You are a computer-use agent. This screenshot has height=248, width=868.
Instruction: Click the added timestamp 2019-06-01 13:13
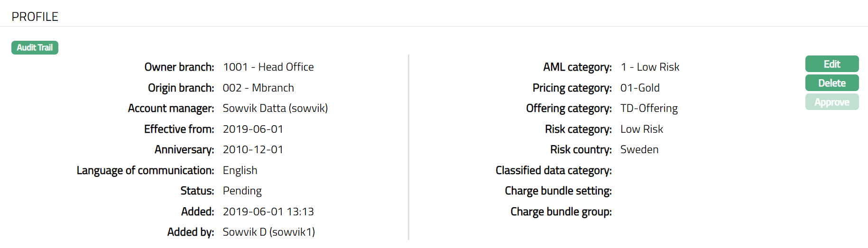coord(268,211)
